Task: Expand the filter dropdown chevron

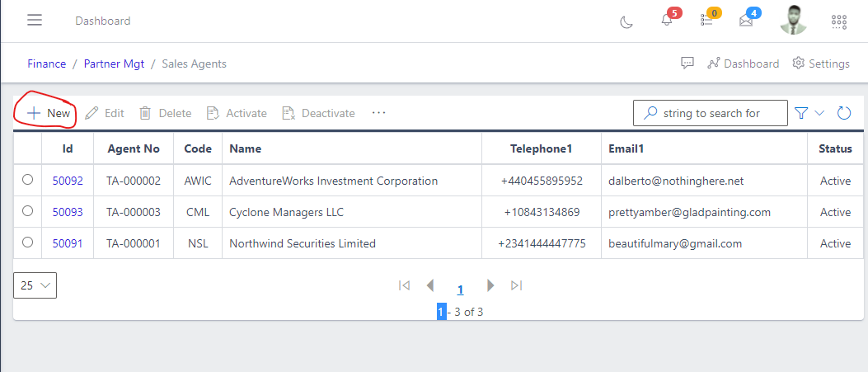Action: pos(820,113)
